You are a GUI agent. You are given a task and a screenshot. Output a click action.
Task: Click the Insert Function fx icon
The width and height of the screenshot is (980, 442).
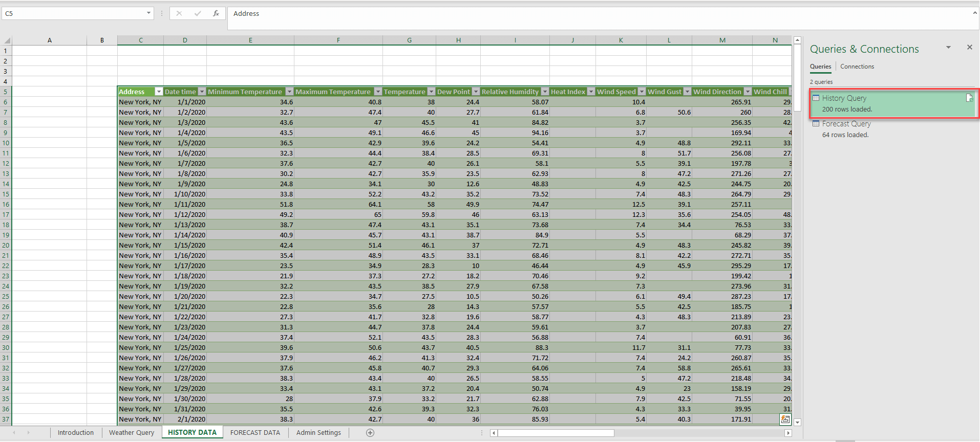216,13
